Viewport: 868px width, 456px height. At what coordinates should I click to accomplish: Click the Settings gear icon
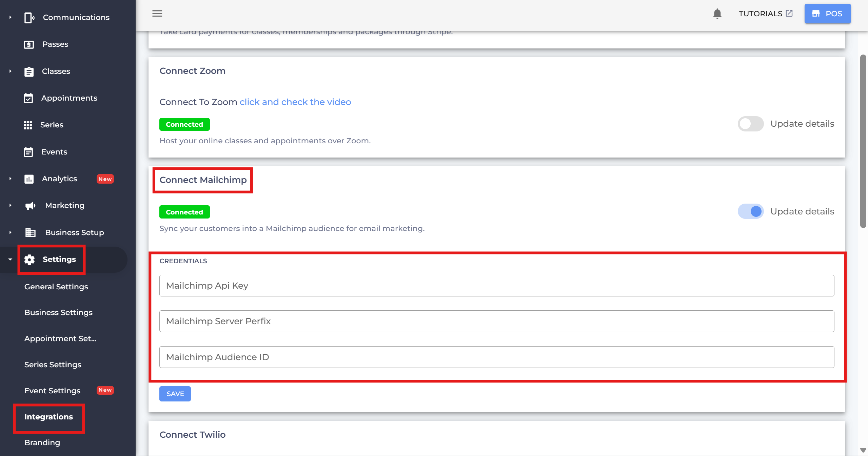point(29,260)
